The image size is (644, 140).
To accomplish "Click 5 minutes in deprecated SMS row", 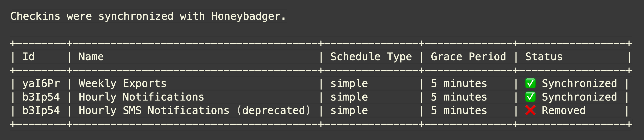I will [x=459, y=111].
